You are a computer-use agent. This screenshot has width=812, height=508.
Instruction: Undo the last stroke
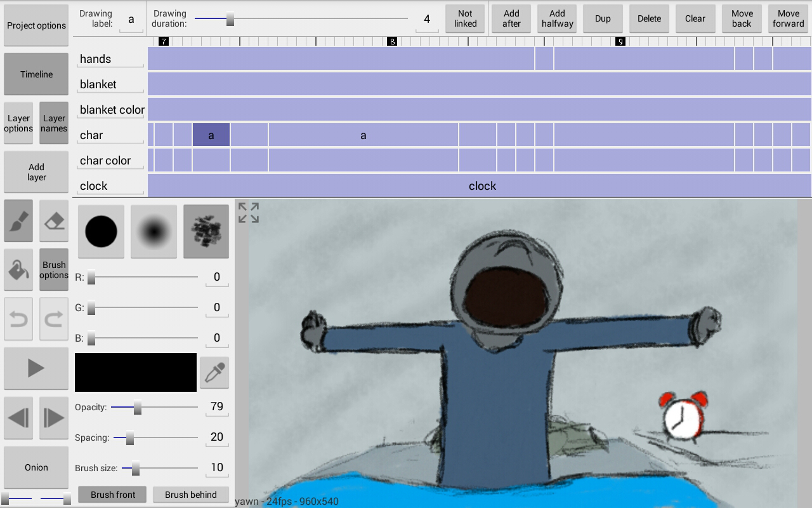(18, 318)
